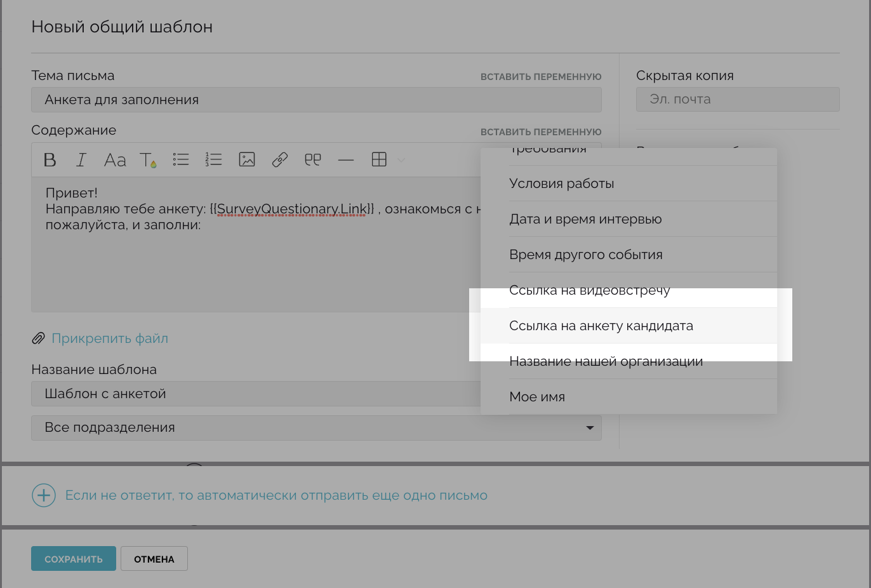Focus the Скрытая копия email field

tap(737, 100)
